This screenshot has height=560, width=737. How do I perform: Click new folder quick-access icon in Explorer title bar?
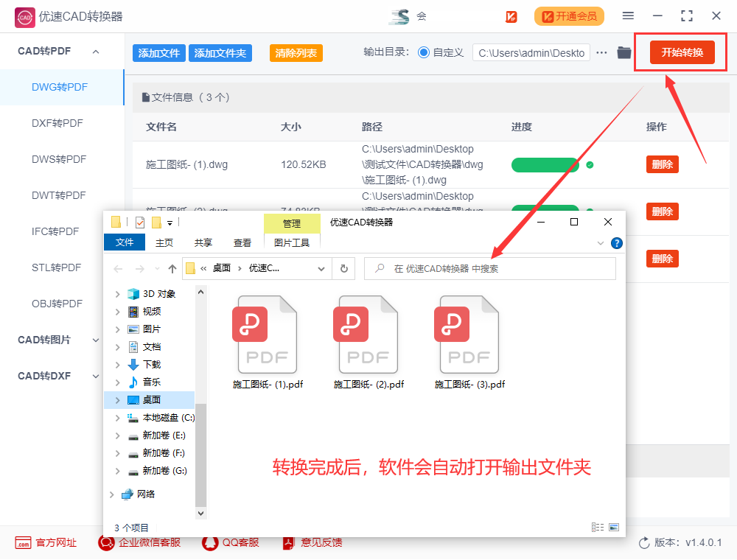(156, 223)
